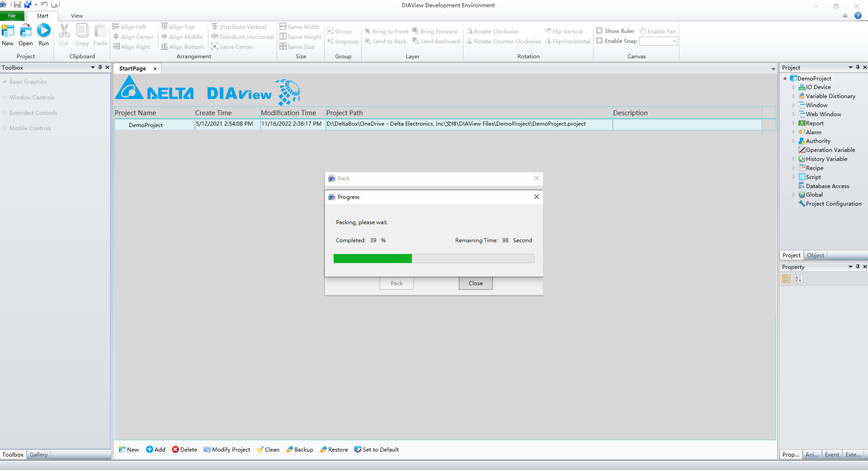Click the Paste icon
The image size is (868, 471).
click(x=100, y=31)
